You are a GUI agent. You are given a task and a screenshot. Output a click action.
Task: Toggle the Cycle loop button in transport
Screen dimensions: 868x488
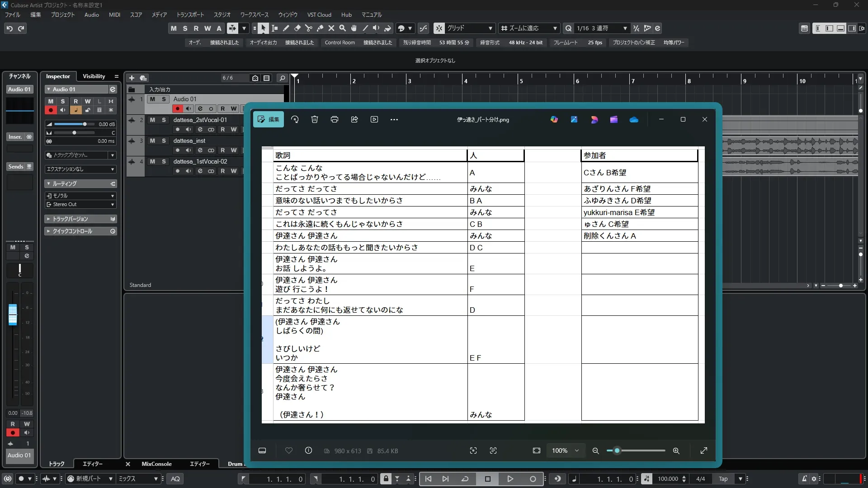pos(465,479)
